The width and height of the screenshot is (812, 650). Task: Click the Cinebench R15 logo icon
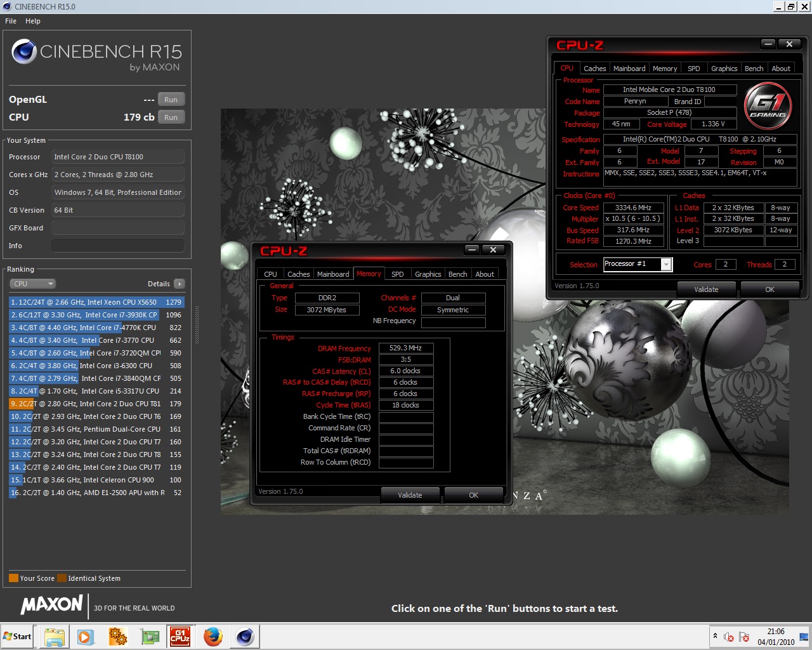pyautogui.click(x=24, y=51)
